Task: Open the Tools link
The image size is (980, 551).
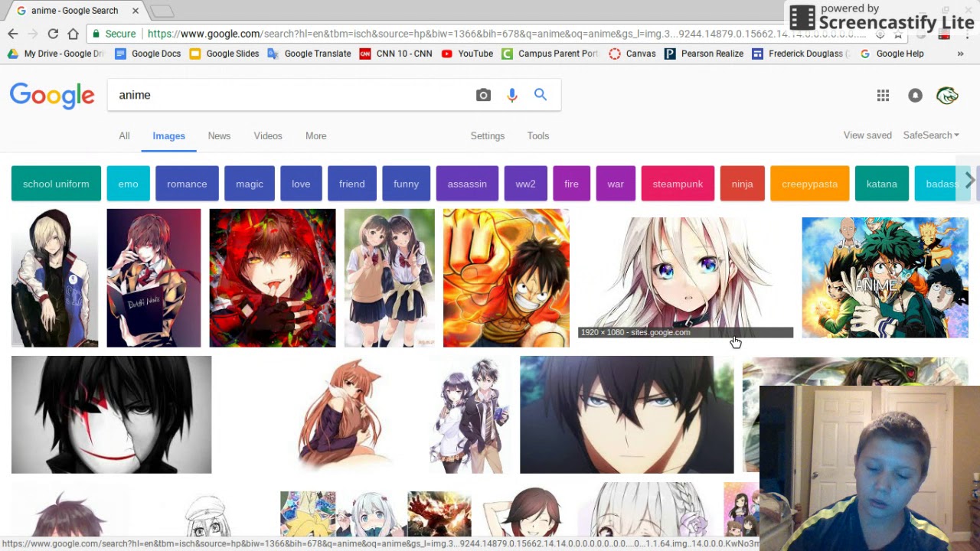Action: click(537, 135)
